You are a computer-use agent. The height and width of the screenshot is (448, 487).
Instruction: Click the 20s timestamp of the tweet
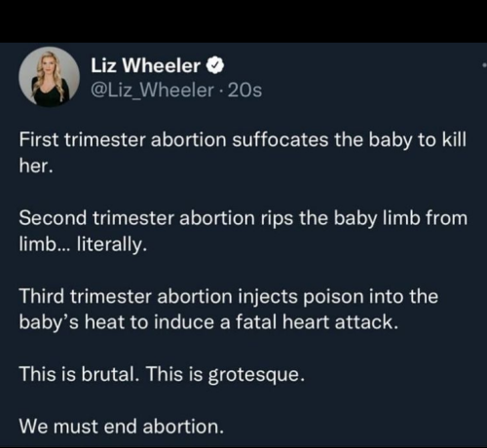pos(244,91)
